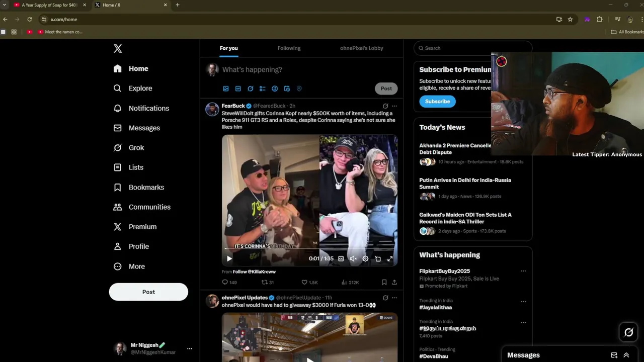Click the Search field at top right

pyautogui.click(x=473, y=48)
